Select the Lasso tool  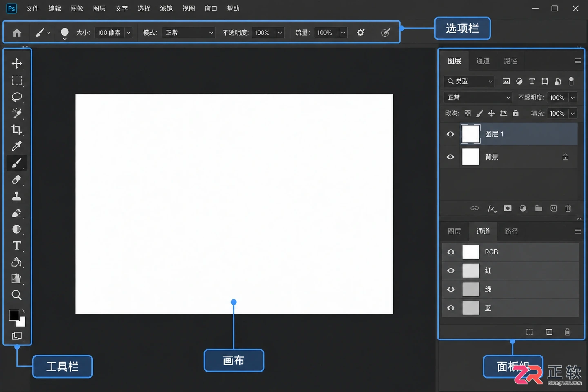pyautogui.click(x=17, y=97)
